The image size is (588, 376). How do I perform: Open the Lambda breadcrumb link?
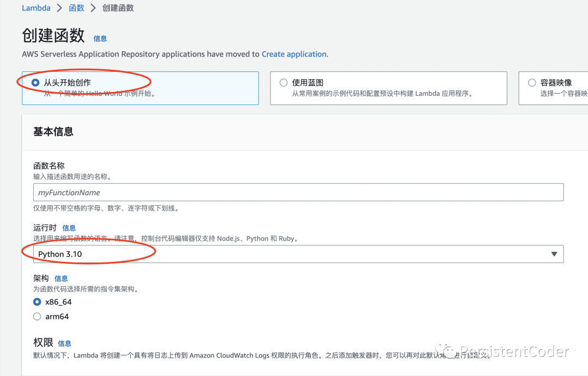[36, 8]
